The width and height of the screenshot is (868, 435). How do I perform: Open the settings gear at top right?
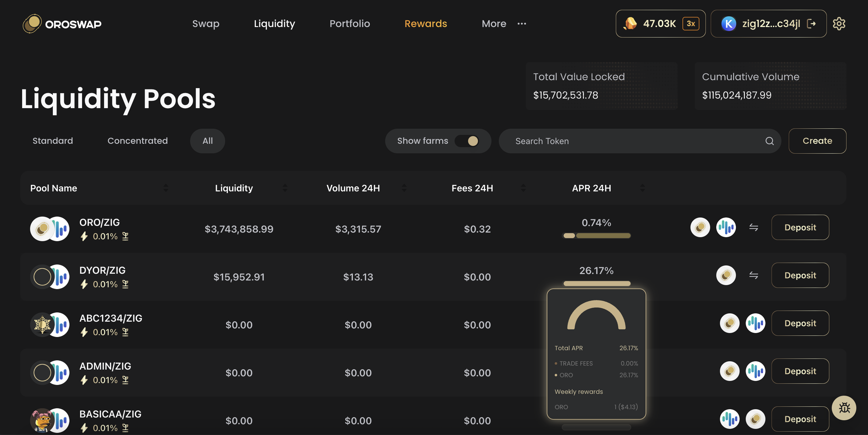click(x=839, y=24)
